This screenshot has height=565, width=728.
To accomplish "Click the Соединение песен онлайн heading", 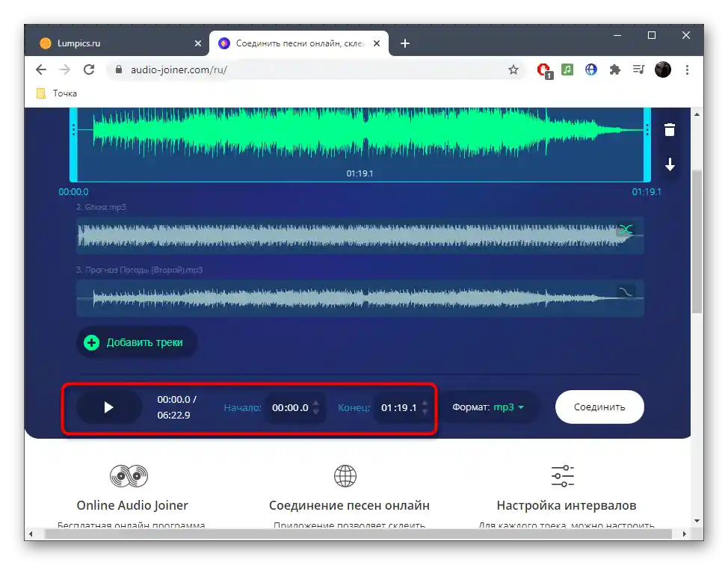I will click(x=349, y=505).
